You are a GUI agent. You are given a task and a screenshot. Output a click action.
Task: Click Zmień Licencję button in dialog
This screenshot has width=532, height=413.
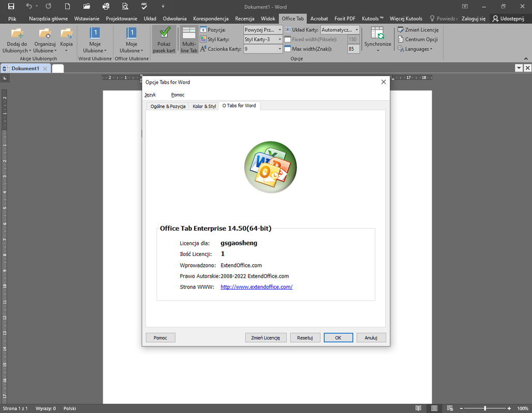(x=265, y=338)
